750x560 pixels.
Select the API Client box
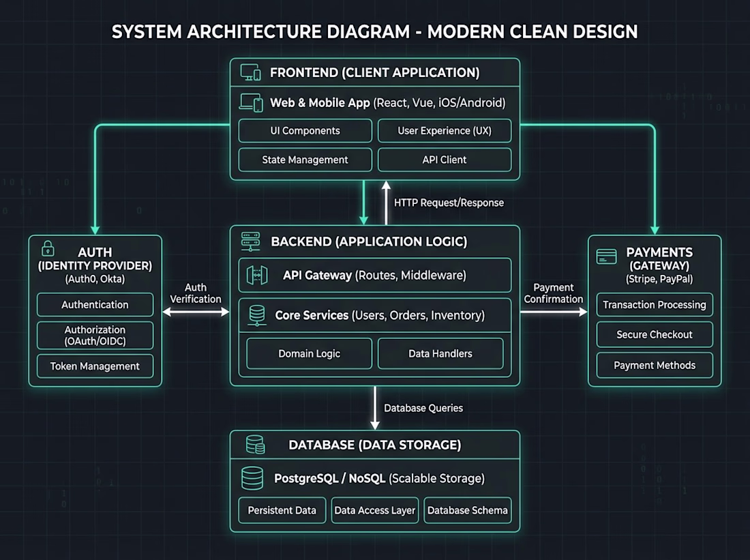tap(445, 160)
